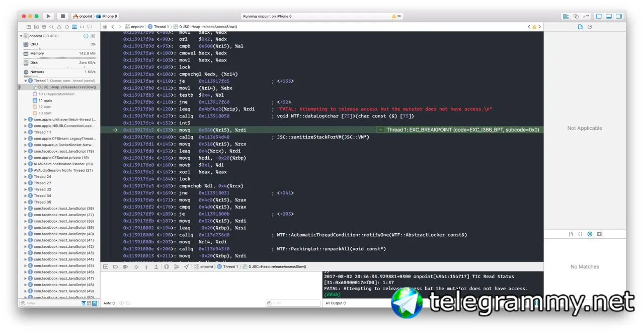The width and height of the screenshot is (644, 333).
Task: Click the Step over button
Action: tap(136, 267)
